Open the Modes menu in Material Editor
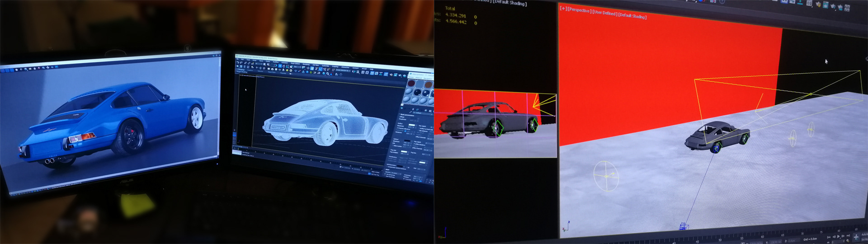This screenshot has height=244, width=868. click(411, 78)
